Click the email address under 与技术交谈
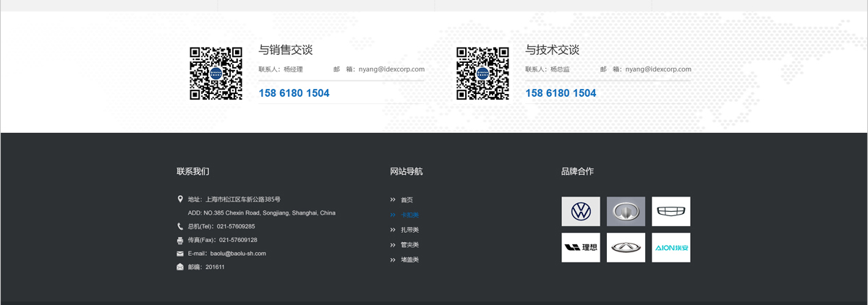Image resolution: width=868 pixels, height=305 pixels. click(658, 69)
